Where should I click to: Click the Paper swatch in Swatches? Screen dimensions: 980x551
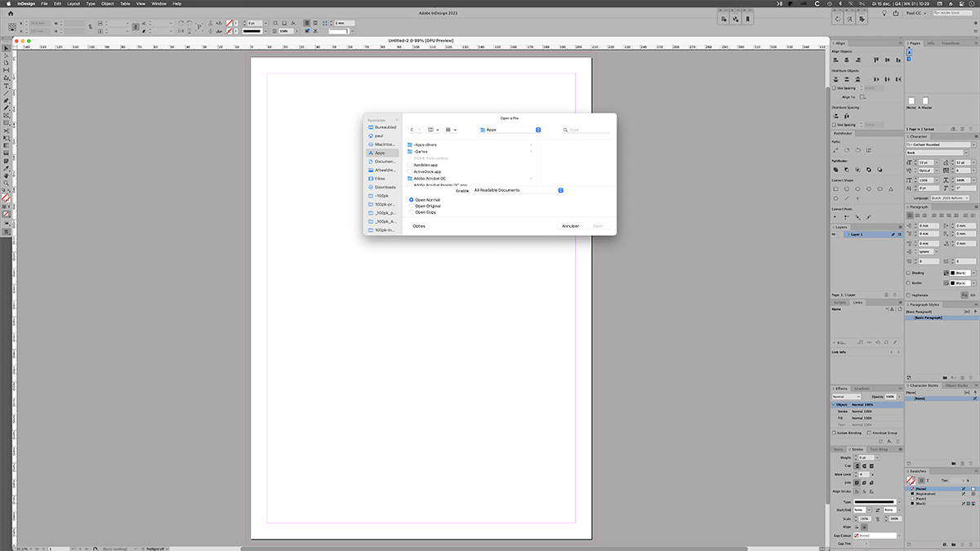[x=923, y=498]
